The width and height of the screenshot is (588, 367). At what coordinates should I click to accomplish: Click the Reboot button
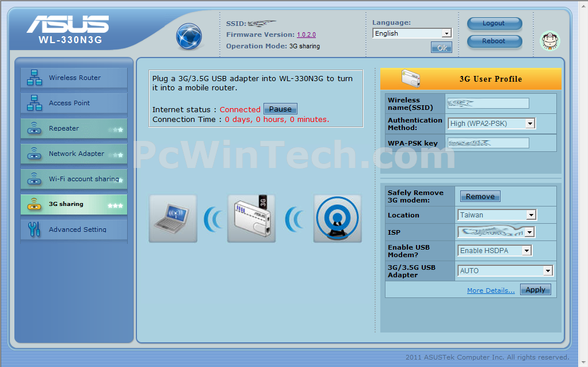pyautogui.click(x=494, y=41)
